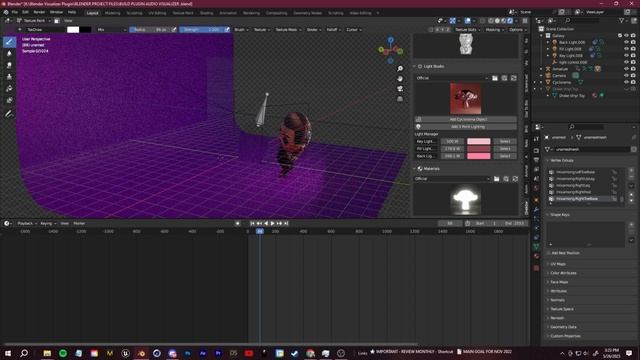Screen dimensions: 640x360
Task: Expand the Color Attributes panel
Action: click(563, 273)
